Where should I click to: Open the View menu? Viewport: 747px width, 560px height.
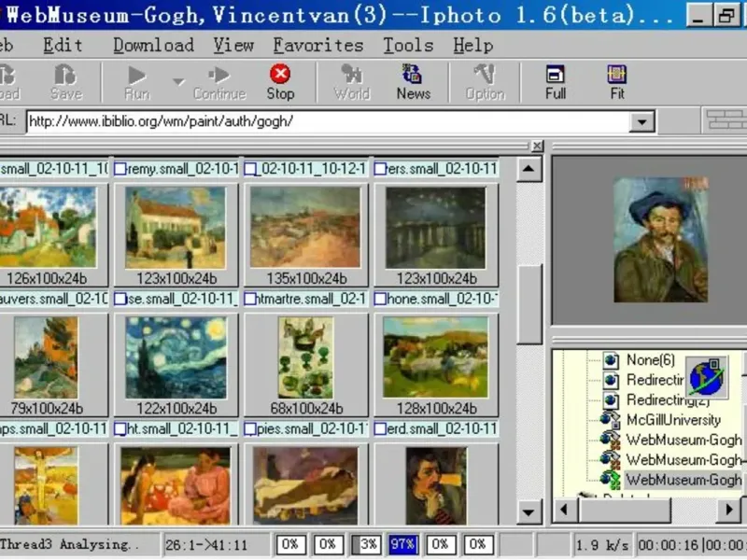233,45
